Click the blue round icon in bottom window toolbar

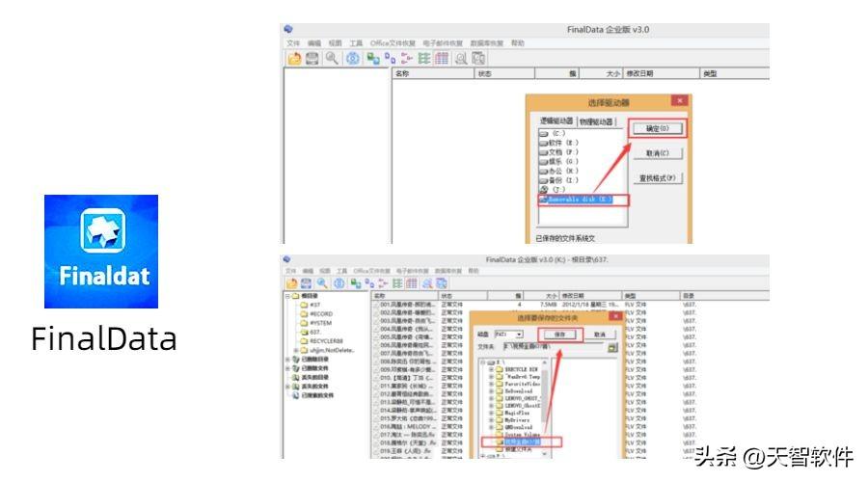tap(339, 283)
